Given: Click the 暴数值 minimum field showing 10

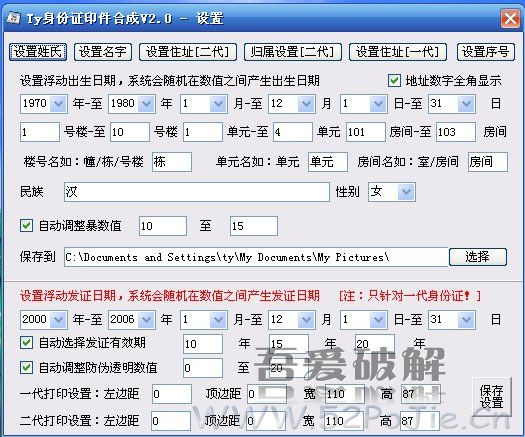Looking at the screenshot, I should [163, 226].
